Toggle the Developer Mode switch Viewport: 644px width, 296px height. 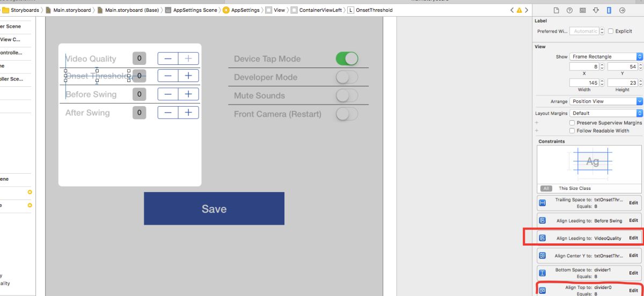pyautogui.click(x=347, y=77)
